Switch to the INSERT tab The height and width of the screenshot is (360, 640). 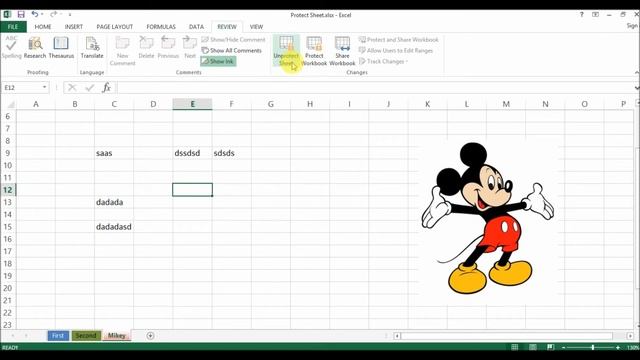[73, 27]
